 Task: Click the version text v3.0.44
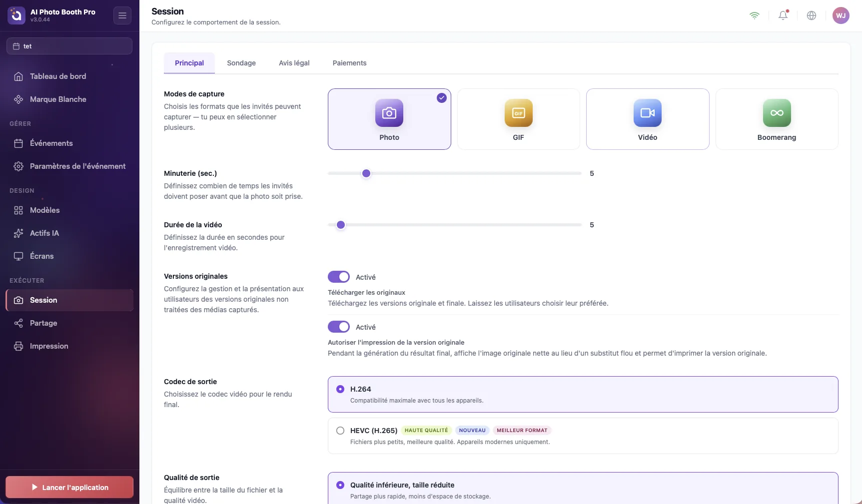point(40,20)
